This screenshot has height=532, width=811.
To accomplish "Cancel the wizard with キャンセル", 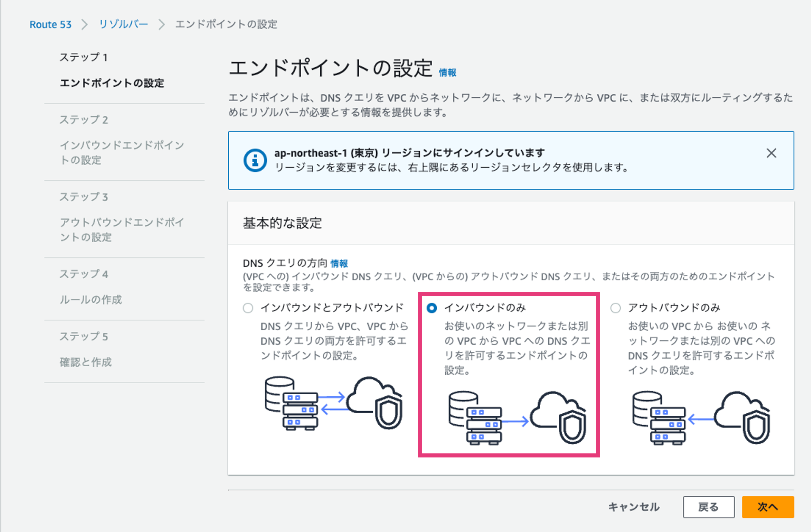I will (x=633, y=507).
